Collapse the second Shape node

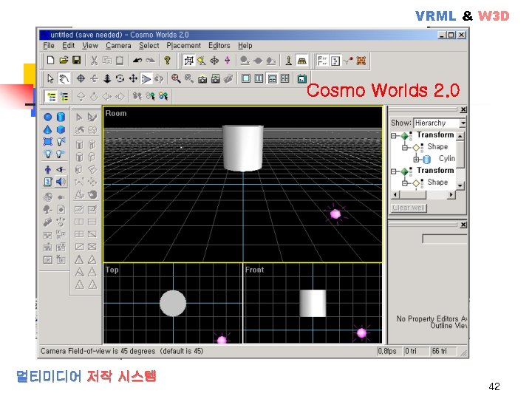(405, 183)
